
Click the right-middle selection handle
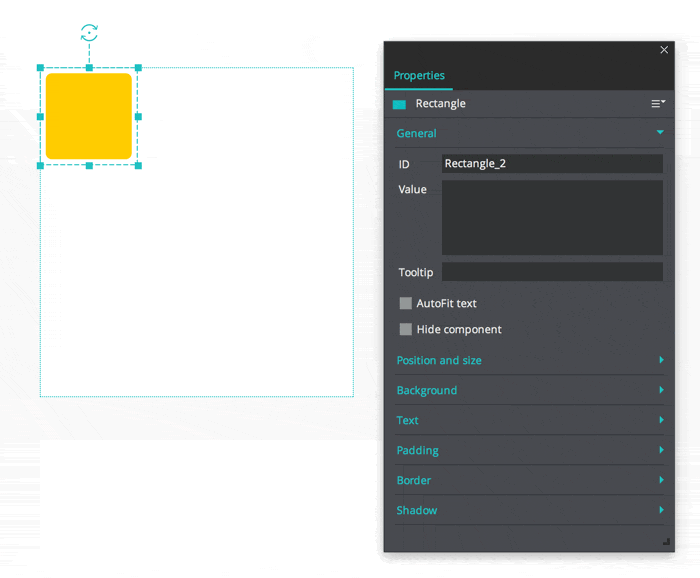138,116
